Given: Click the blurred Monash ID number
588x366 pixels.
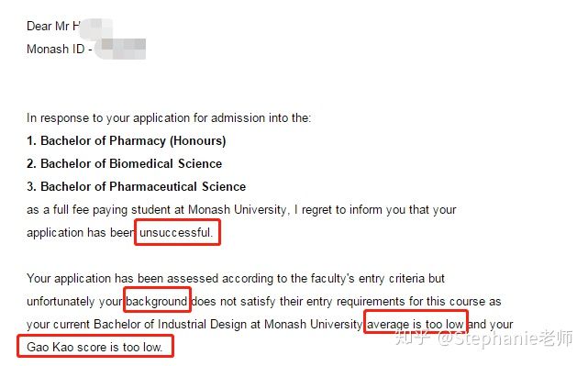Looking at the screenshot, I should point(121,49).
